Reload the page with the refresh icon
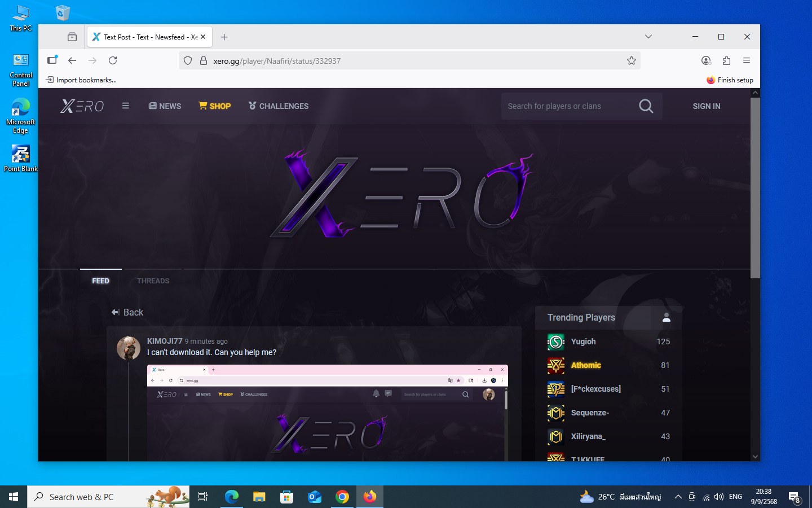The height and width of the screenshot is (508, 812). pyautogui.click(x=113, y=60)
